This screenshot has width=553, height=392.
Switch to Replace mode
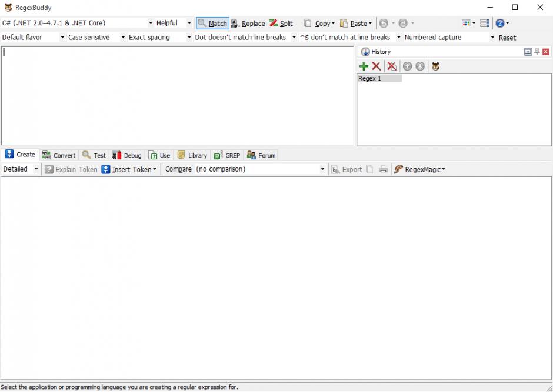click(248, 24)
